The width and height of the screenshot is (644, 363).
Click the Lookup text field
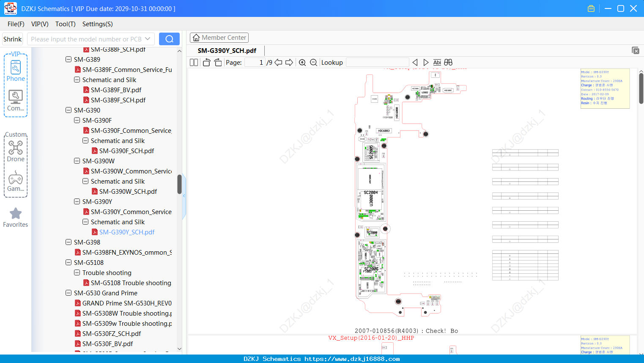pyautogui.click(x=377, y=62)
